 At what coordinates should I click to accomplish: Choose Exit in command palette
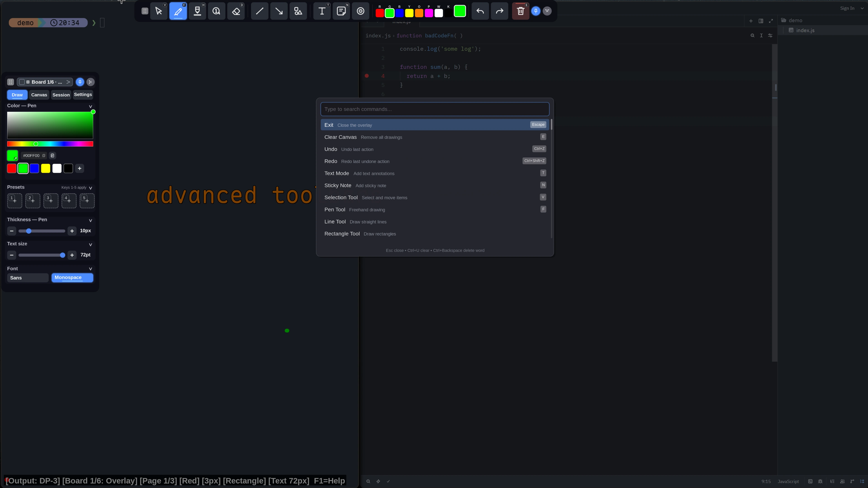(x=435, y=125)
